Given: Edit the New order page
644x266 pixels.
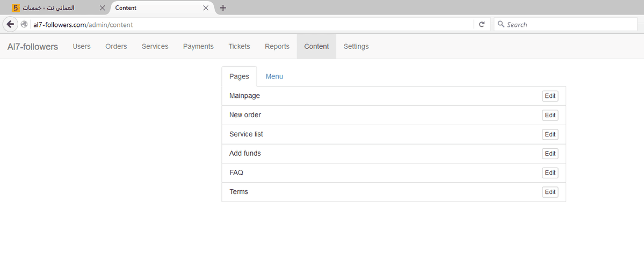Looking at the screenshot, I should coord(550,115).
